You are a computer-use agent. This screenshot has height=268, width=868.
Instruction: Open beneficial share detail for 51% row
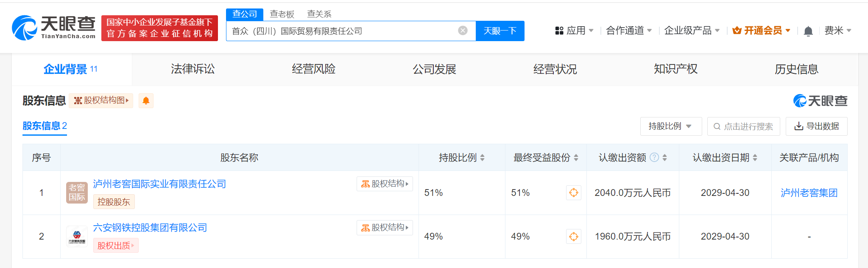coord(574,193)
